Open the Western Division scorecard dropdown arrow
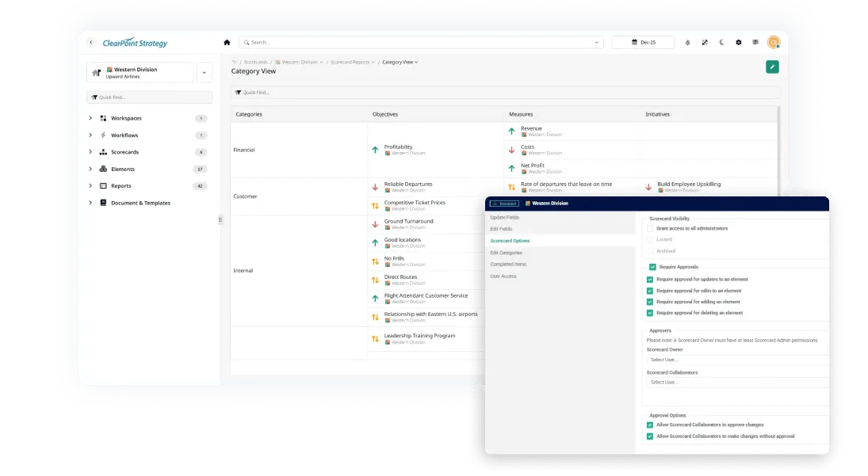Screen dimensions: 868x476 (205, 72)
